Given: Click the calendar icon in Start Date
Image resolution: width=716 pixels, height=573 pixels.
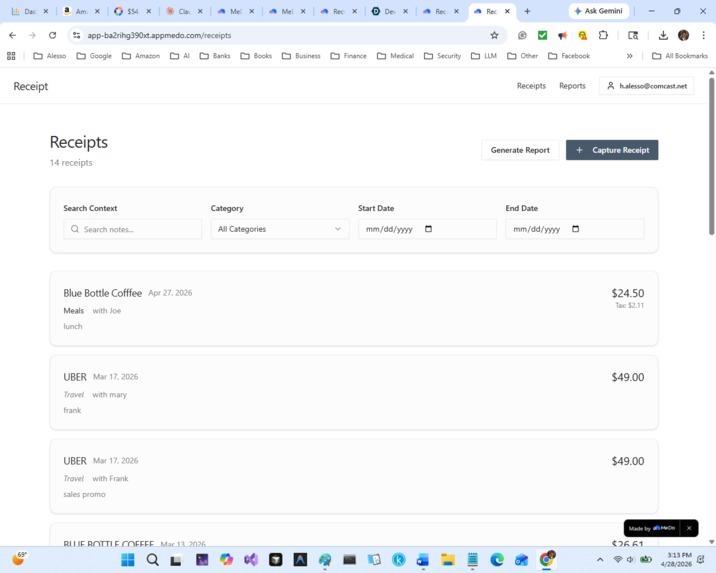Looking at the screenshot, I should 428,229.
